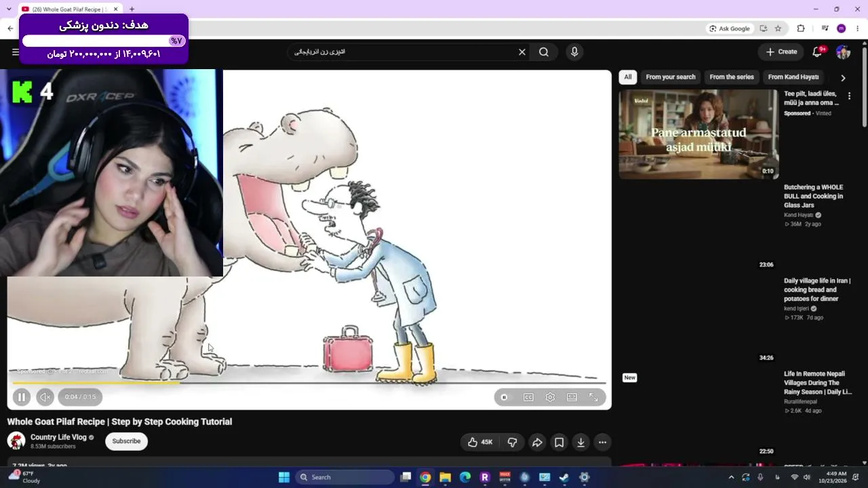Screen dimensions: 868x488
Task: Open the three-dot more actions under video
Action: (602, 443)
